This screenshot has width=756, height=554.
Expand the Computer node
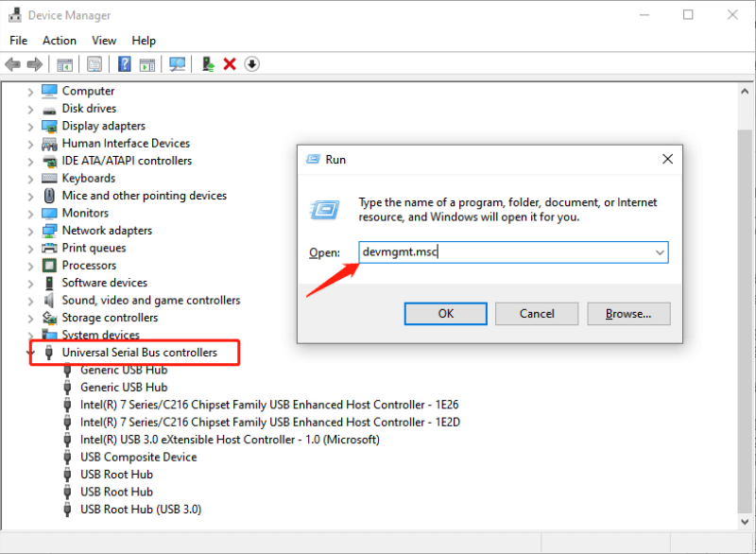click(30, 92)
